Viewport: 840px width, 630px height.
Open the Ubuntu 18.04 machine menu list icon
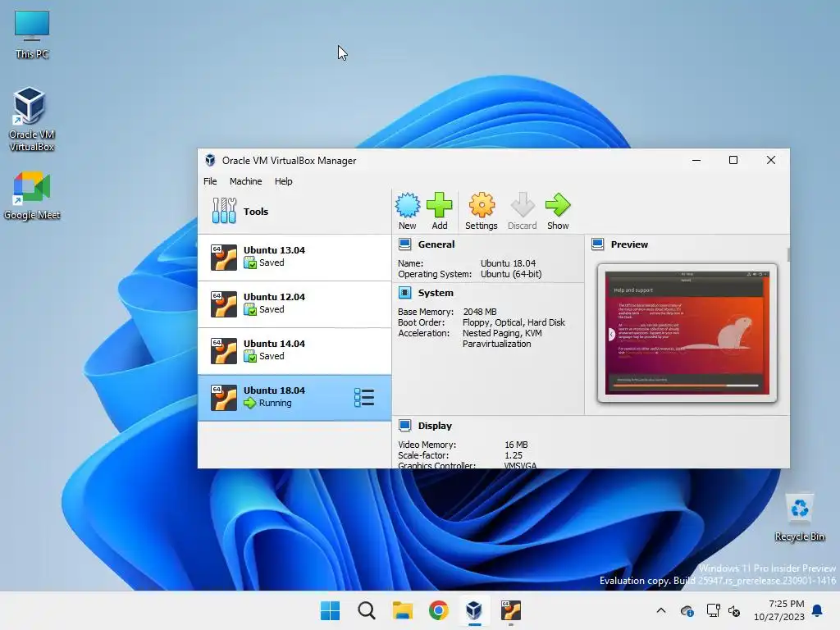coord(364,398)
